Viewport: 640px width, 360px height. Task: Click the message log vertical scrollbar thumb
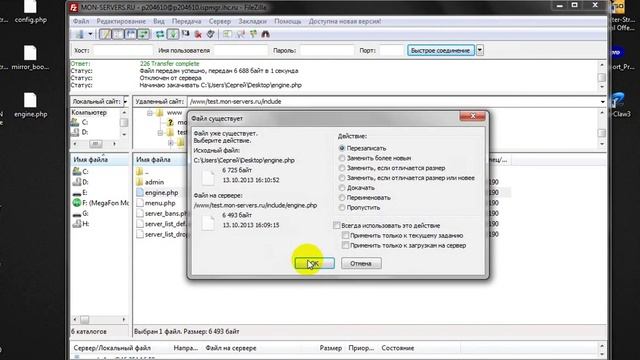pos(602,77)
